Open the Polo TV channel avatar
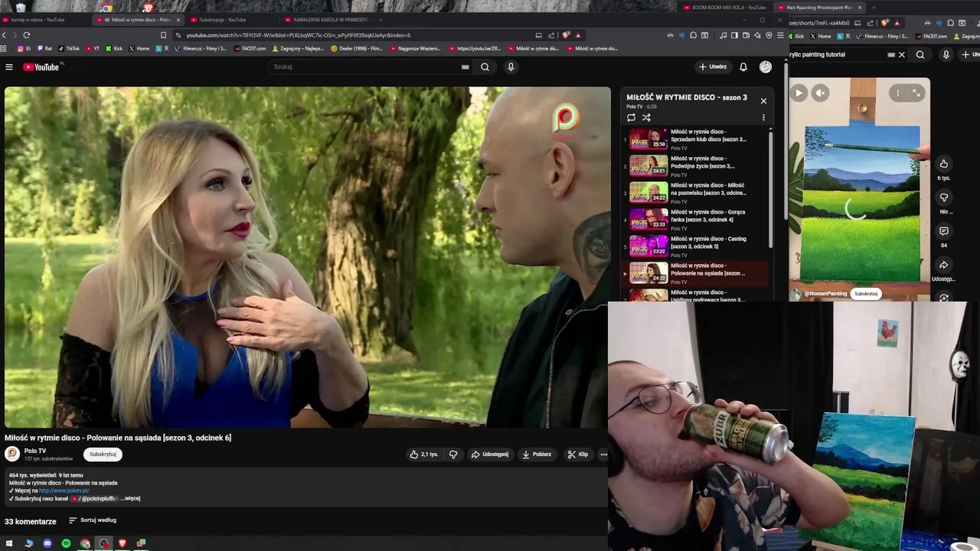Image resolution: width=980 pixels, height=551 pixels. coord(12,454)
